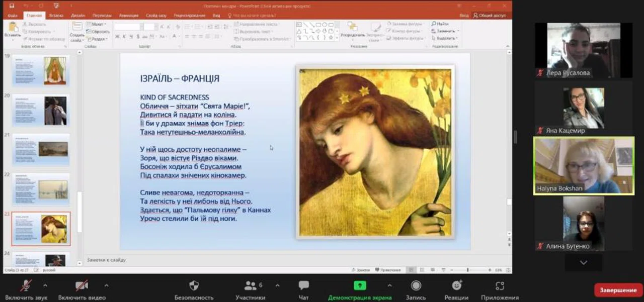
Task: Click the Найти search command
Action: (440, 24)
